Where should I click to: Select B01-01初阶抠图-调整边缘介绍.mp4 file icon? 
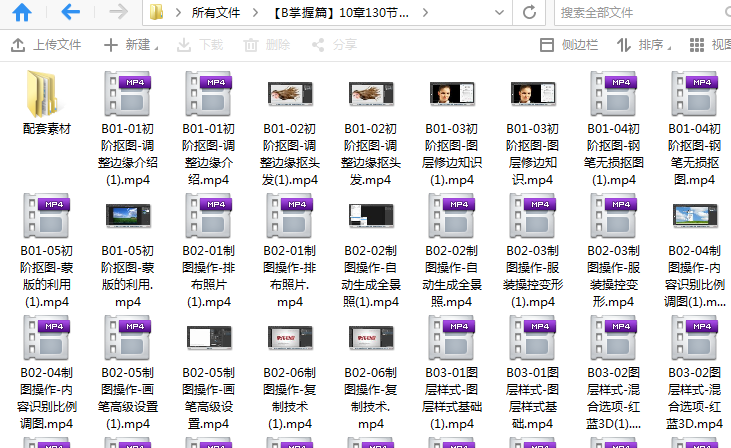tap(208, 93)
